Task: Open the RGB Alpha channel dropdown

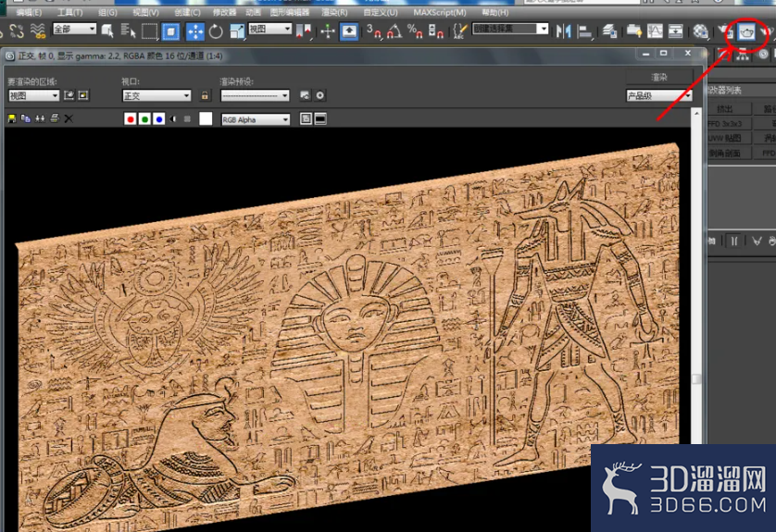Action: [256, 119]
